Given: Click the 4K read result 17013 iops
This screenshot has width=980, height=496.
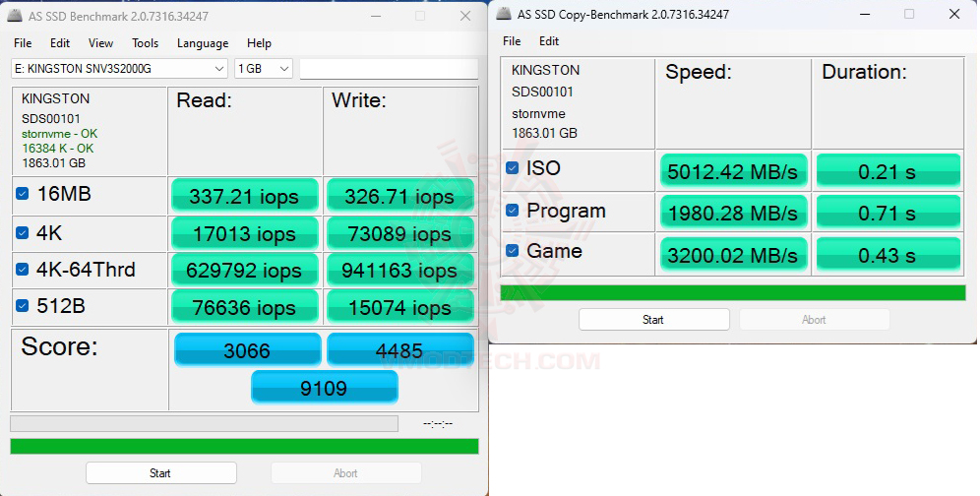Looking at the screenshot, I should coord(244,233).
